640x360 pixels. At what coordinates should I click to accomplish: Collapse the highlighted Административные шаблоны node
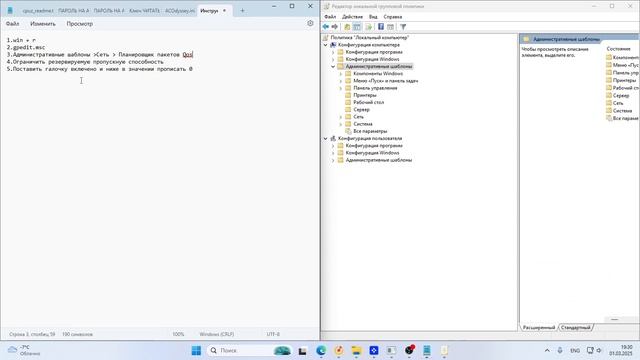coord(333,67)
